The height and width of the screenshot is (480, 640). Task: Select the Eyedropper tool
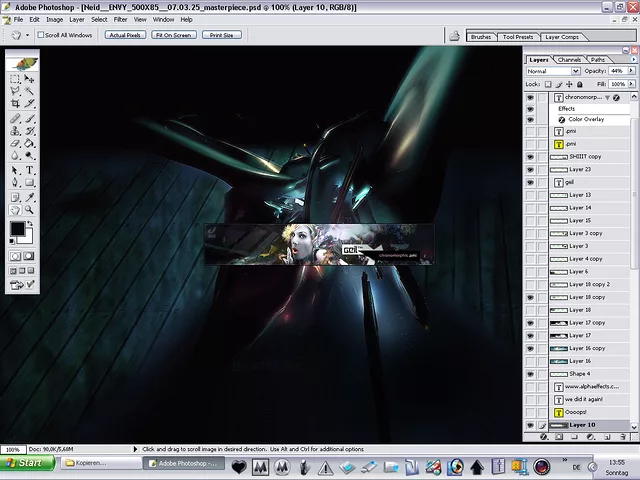pos(29,198)
